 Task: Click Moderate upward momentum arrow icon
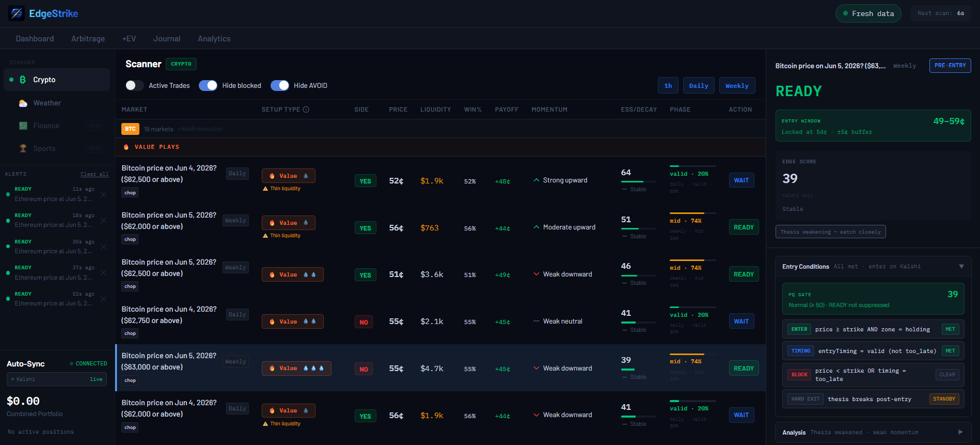tap(536, 227)
